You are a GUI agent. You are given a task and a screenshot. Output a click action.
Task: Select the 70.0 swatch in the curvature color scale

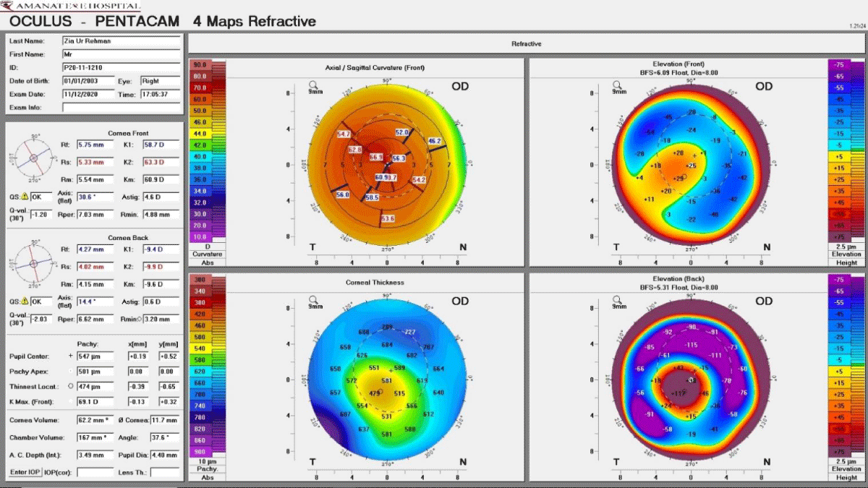pyautogui.click(x=199, y=87)
